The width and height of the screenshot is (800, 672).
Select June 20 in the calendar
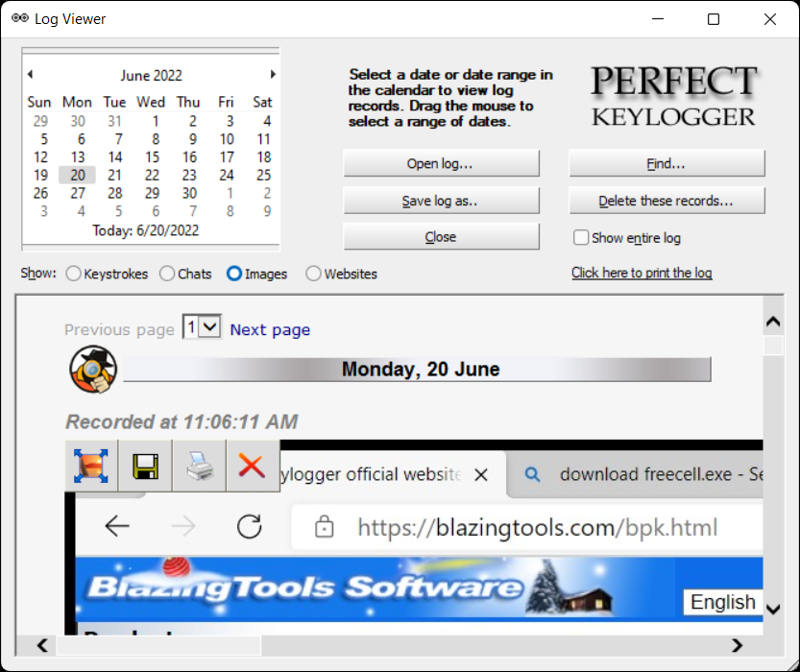coord(78,175)
